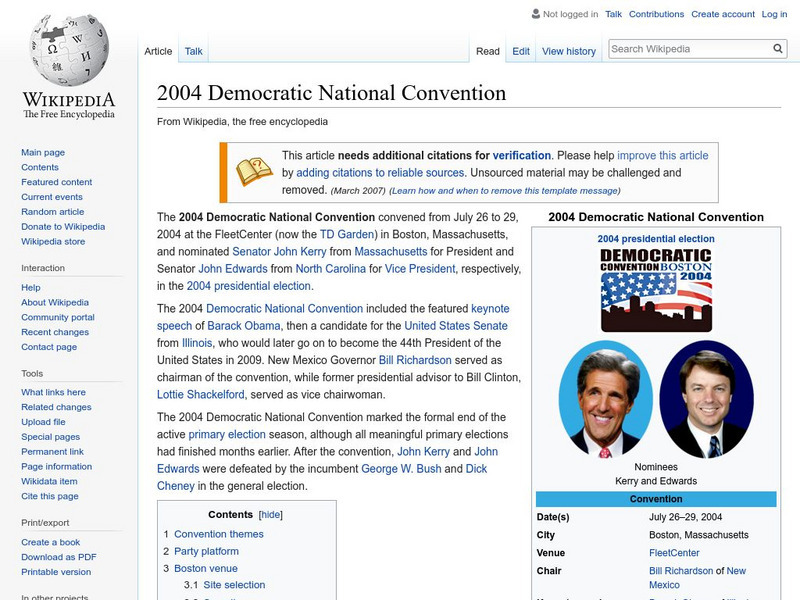
Task: Visit Wikipedia store
Action: coord(53,241)
